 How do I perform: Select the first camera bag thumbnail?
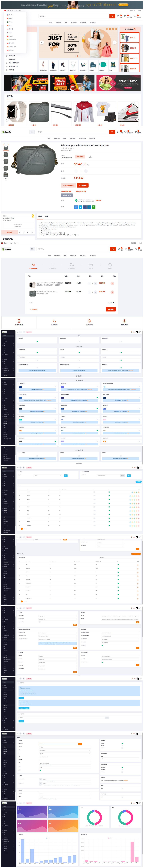(x=6, y=147)
